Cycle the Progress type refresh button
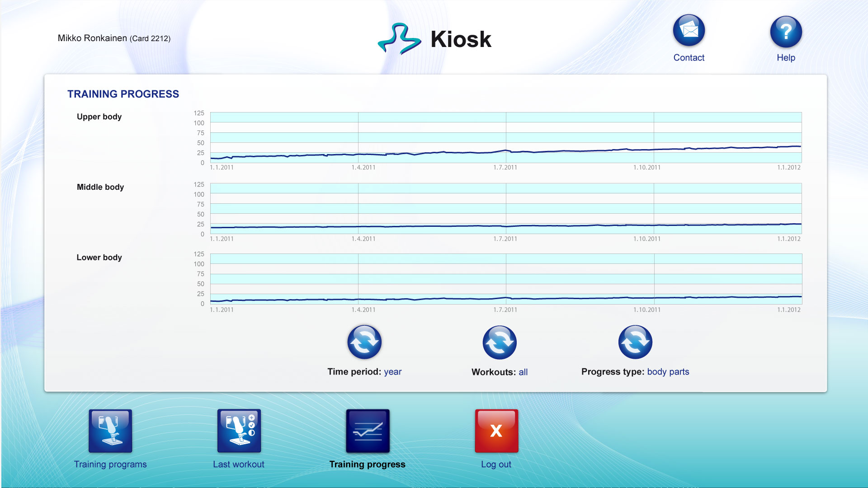This screenshot has width=868, height=488. (x=635, y=342)
